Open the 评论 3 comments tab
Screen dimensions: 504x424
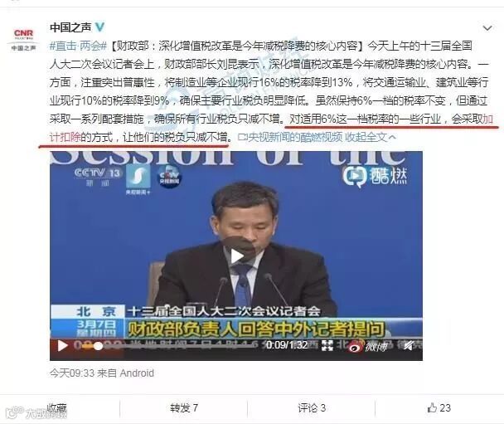pos(312,408)
